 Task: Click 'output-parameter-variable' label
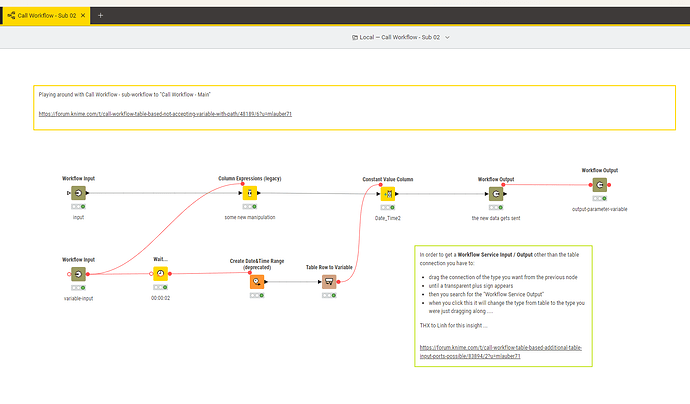click(x=600, y=209)
